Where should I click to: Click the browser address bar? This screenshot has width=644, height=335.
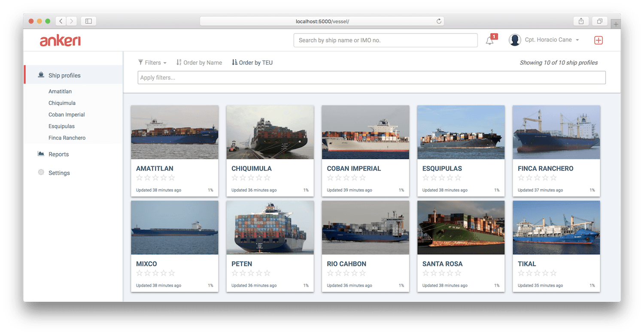[x=322, y=21]
